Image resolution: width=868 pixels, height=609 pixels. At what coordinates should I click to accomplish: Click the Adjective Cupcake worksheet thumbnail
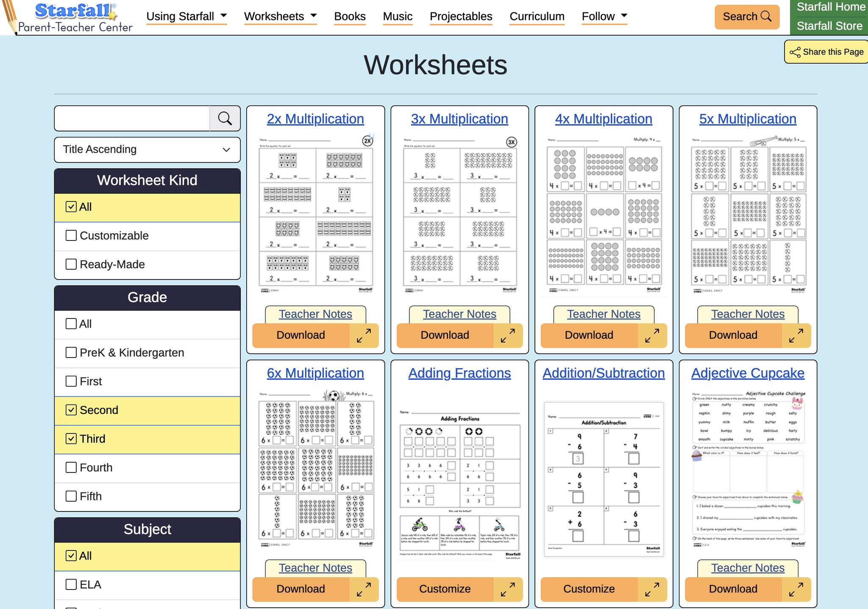click(x=748, y=469)
